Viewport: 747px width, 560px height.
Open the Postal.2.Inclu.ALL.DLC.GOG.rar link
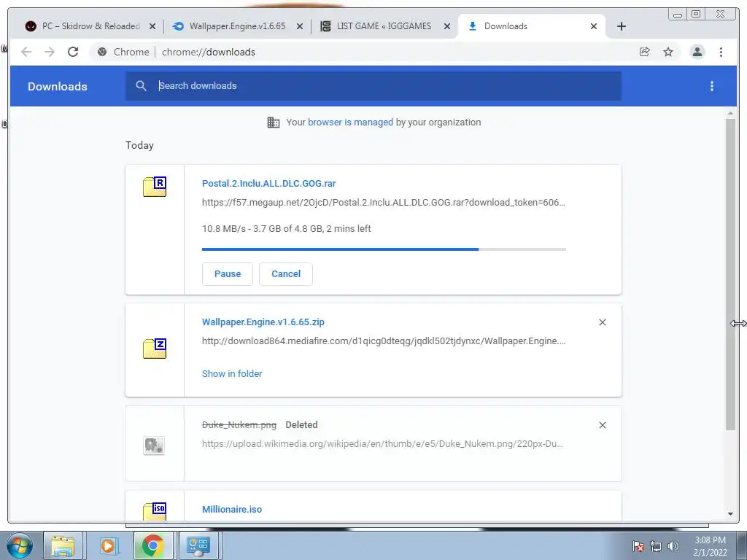[268, 183]
